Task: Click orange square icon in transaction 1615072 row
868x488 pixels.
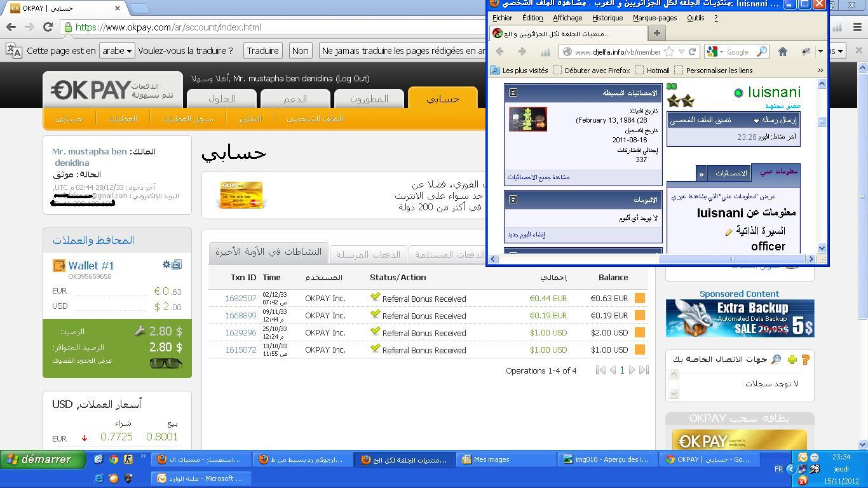Action: click(640, 349)
